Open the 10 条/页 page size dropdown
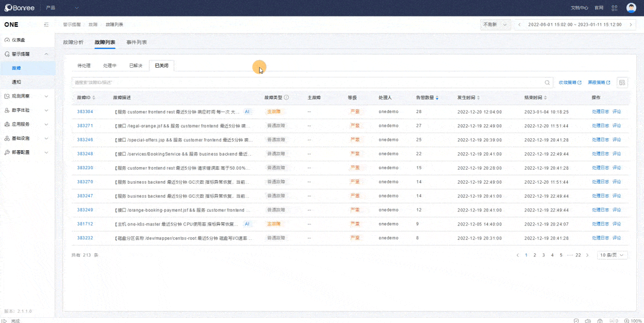 (x=612, y=255)
